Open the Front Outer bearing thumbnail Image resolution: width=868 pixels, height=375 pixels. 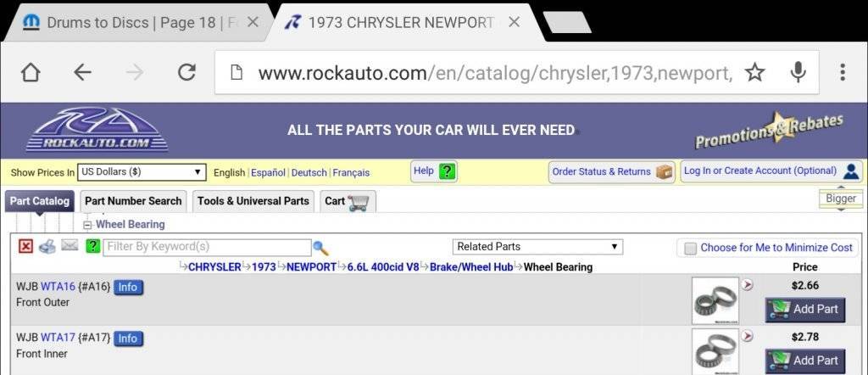coord(715,300)
